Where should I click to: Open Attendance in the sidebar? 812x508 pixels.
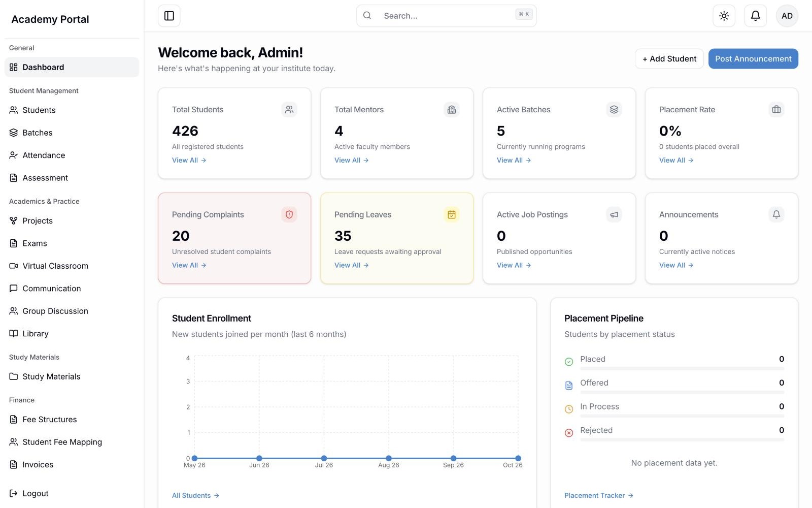coord(72,155)
